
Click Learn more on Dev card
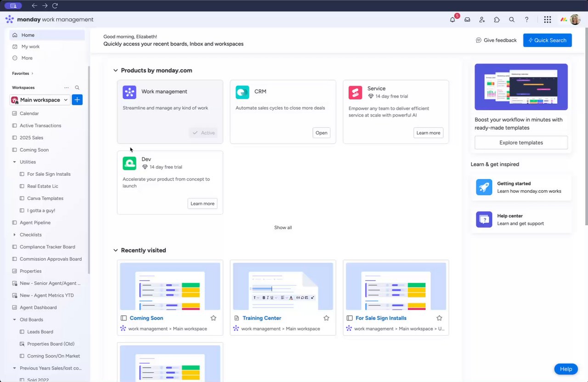[x=202, y=203]
